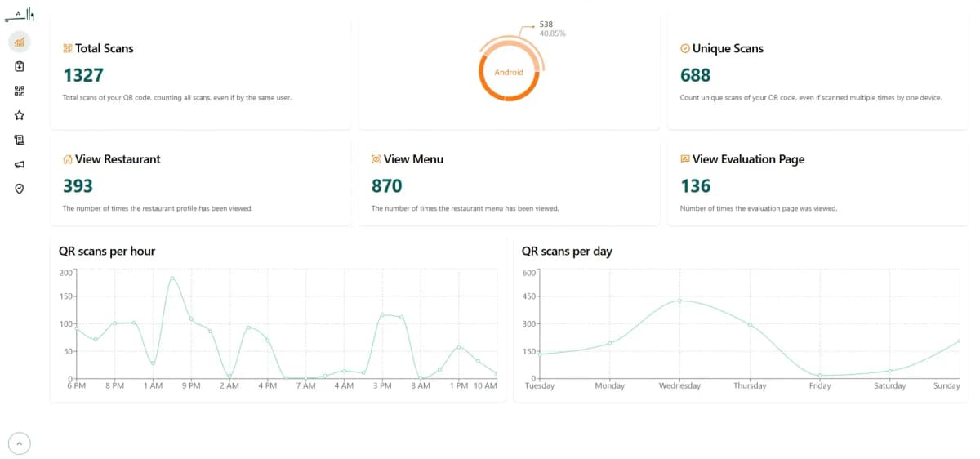Image resolution: width=980 pixels, height=459 pixels.
Task: Click the home icon beside View Restaurant
Action: (x=68, y=159)
